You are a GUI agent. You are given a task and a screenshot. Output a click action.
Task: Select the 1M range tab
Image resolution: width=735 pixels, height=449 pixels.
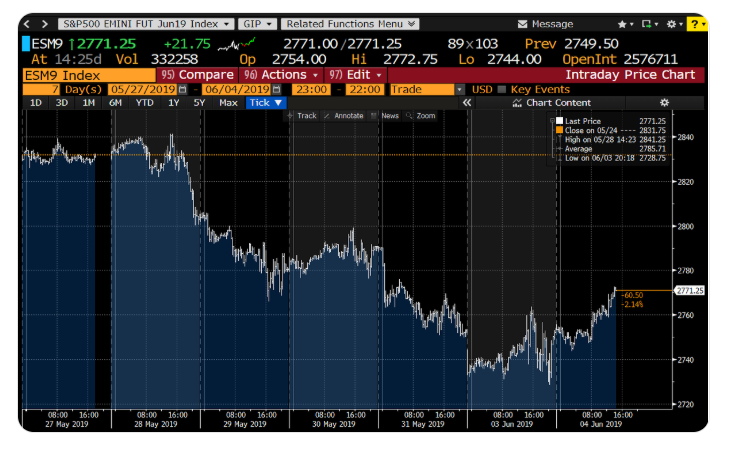coord(89,103)
